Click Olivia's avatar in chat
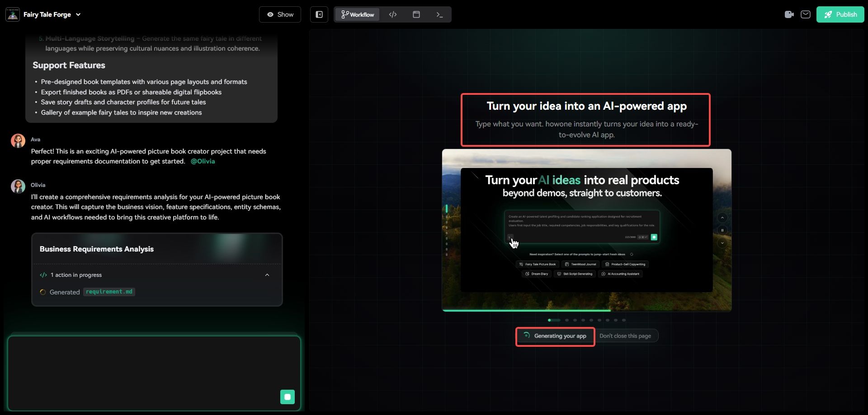This screenshot has width=868, height=415. pos(18,186)
